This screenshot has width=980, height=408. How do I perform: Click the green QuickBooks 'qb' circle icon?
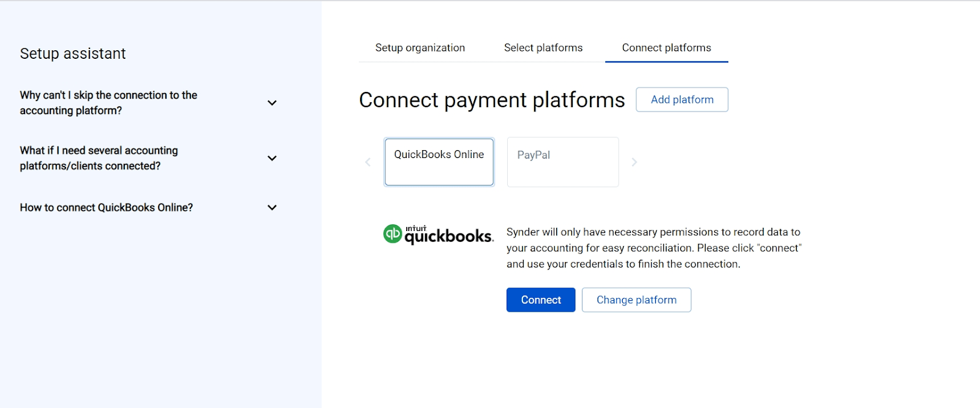point(393,234)
